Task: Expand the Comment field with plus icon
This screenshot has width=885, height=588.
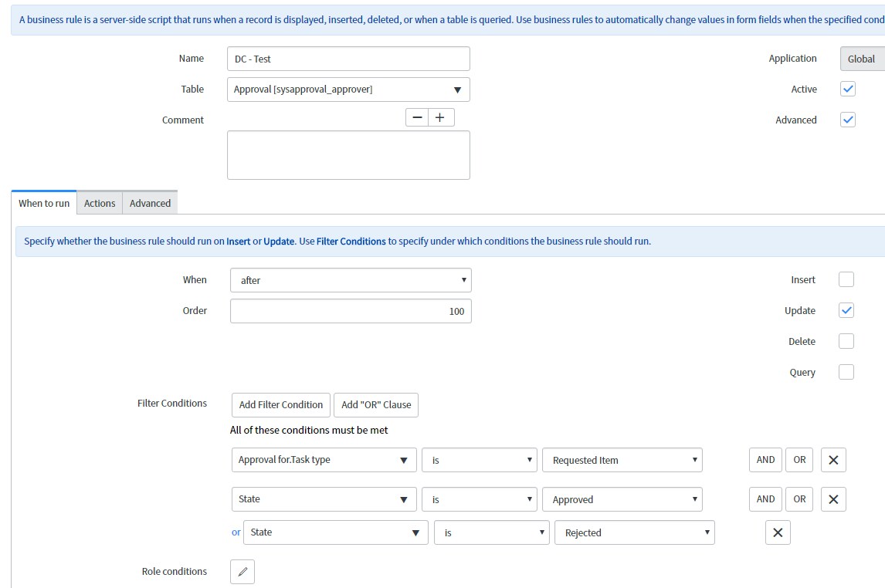Action: [441, 117]
